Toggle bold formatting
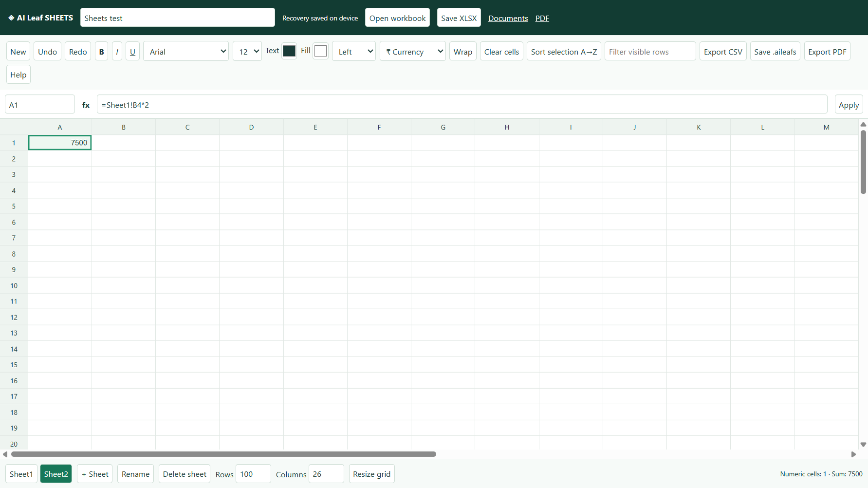868x488 pixels. point(101,51)
